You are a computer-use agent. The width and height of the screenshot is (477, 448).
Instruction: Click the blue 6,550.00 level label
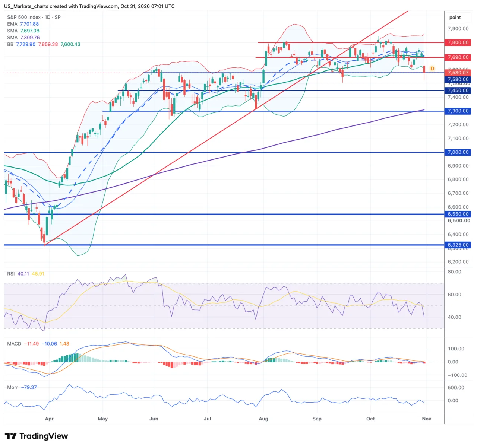coord(458,214)
